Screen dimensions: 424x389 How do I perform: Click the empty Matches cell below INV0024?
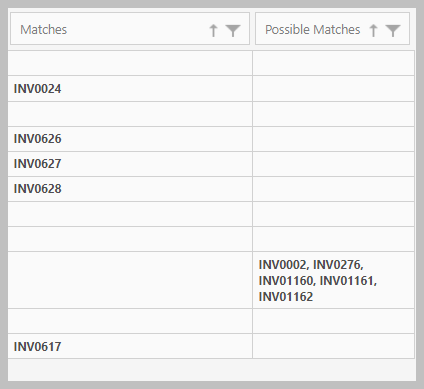click(x=130, y=114)
